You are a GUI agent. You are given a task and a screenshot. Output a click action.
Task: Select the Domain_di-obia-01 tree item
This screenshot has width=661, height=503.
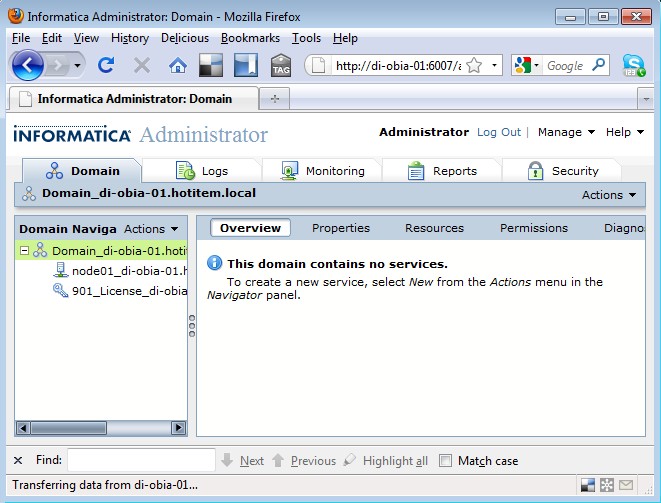click(x=119, y=251)
